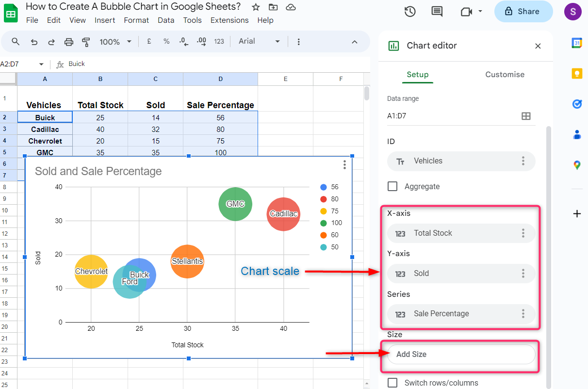Click the search magnifier in the toolbar

point(16,42)
